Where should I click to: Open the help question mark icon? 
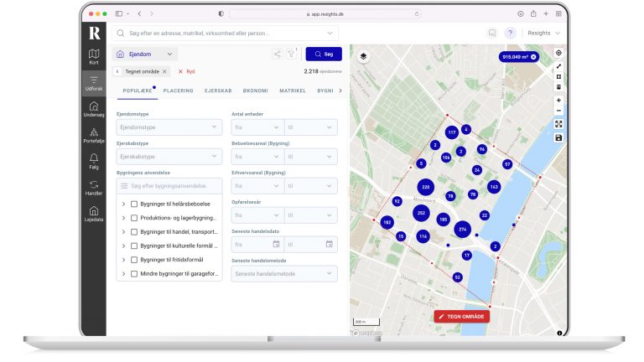point(510,34)
